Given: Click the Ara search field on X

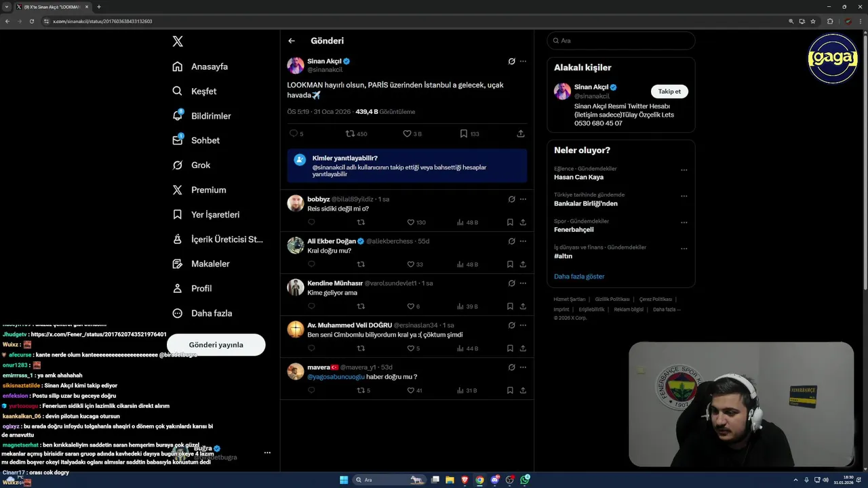Looking at the screenshot, I should pos(621,41).
